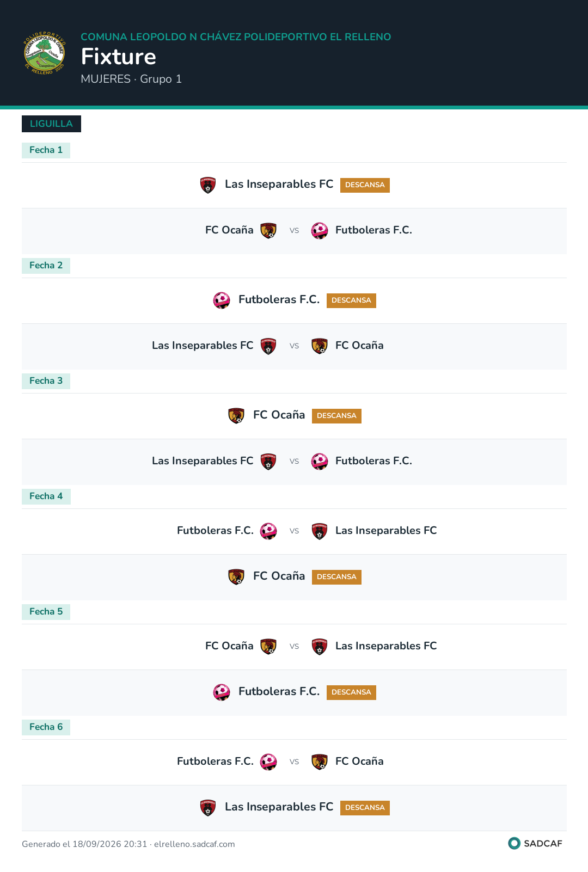This screenshot has width=588, height=872.
Task: Click Las Inseparables FC crest in Fecha 4 match
Action: (x=320, y=531)
